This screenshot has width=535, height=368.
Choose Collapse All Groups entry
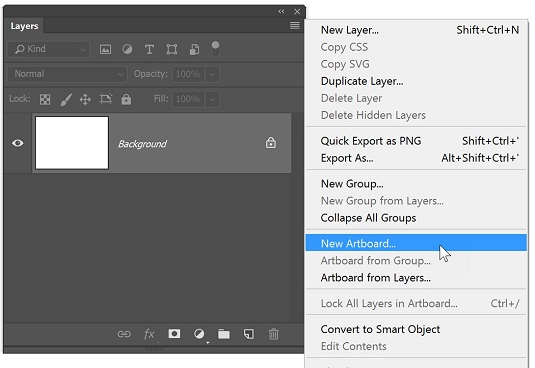[416, 218]
